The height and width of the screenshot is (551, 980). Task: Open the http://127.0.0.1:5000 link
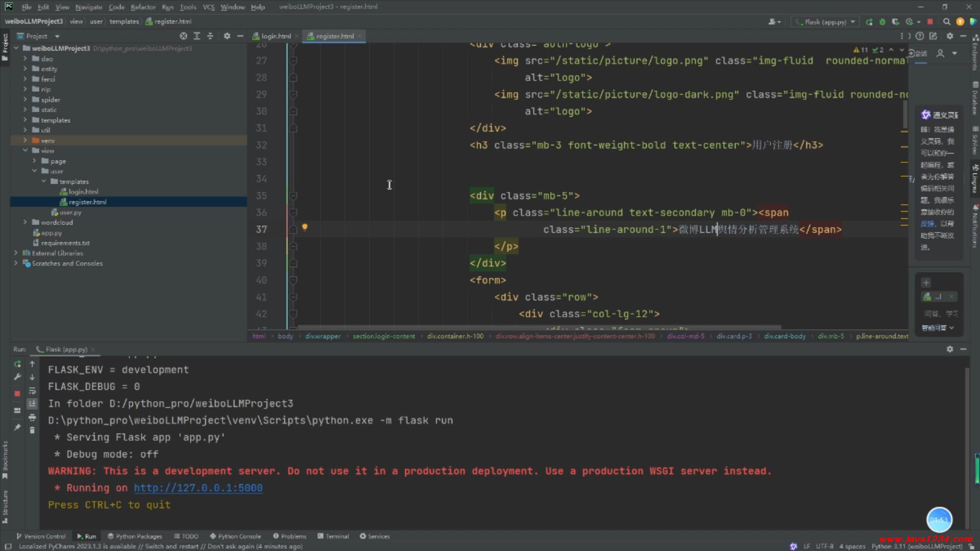tap(198, 488)
